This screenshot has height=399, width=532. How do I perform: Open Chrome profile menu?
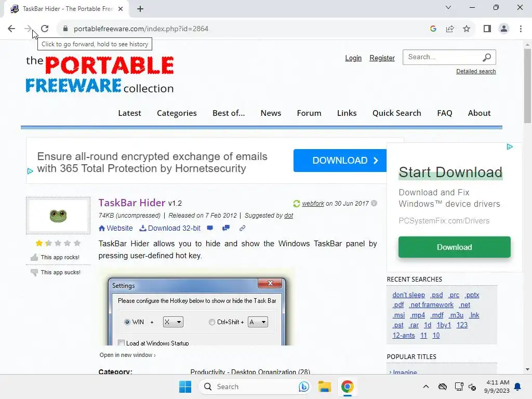coord(504,29)
